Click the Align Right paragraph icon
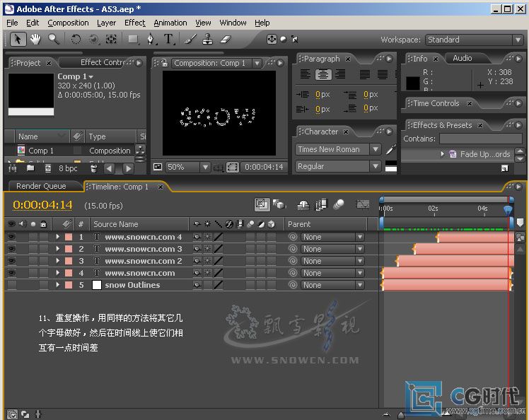Image resolution: width=529 pixels, height=420 pixels. (340, 74)
